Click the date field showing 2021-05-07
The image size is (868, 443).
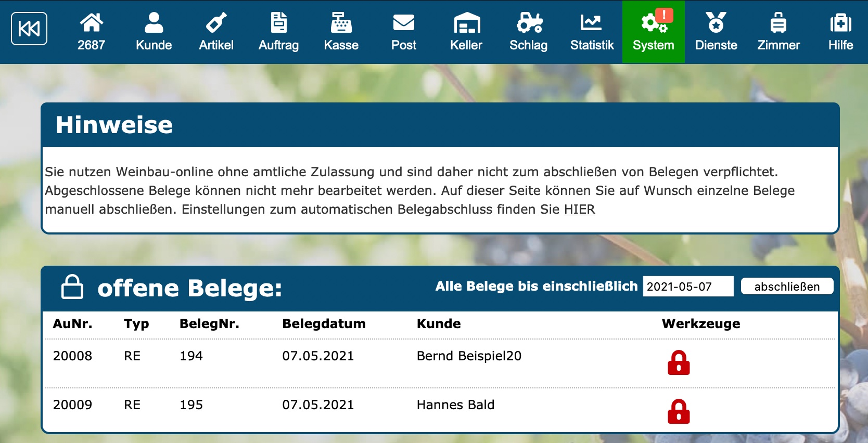[x=687, y=286]
